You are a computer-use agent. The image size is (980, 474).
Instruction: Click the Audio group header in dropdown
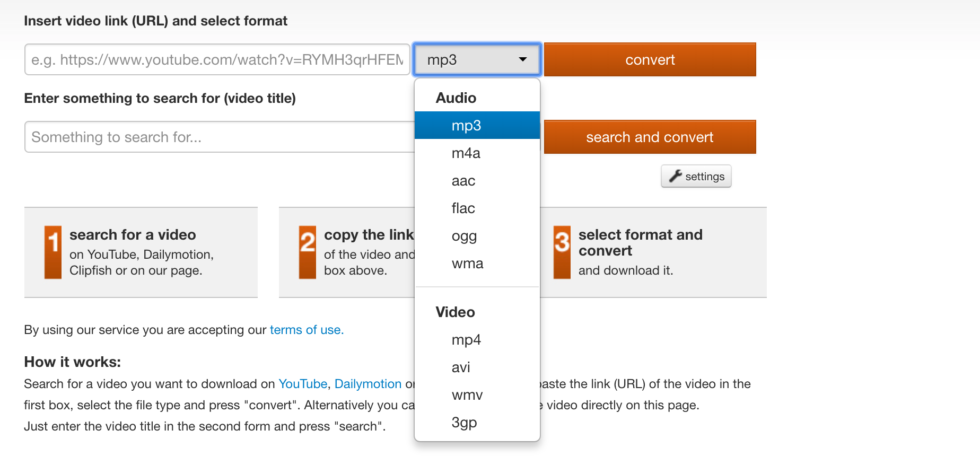(456, 98)
